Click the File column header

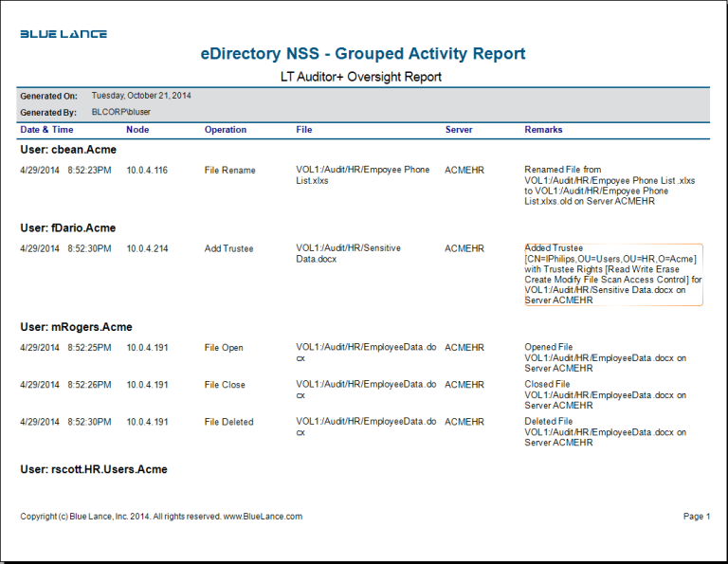(303, 130)
